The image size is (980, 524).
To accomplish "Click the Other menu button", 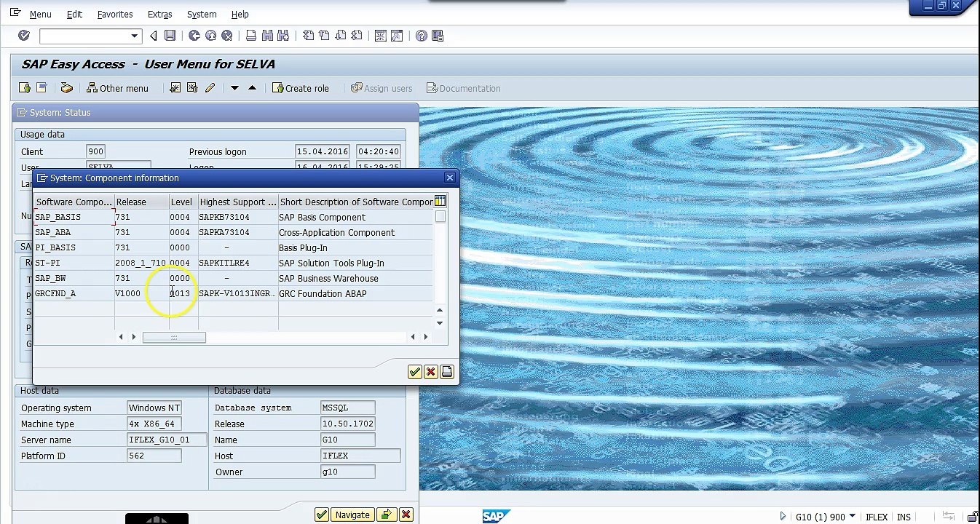I will 117,88.
